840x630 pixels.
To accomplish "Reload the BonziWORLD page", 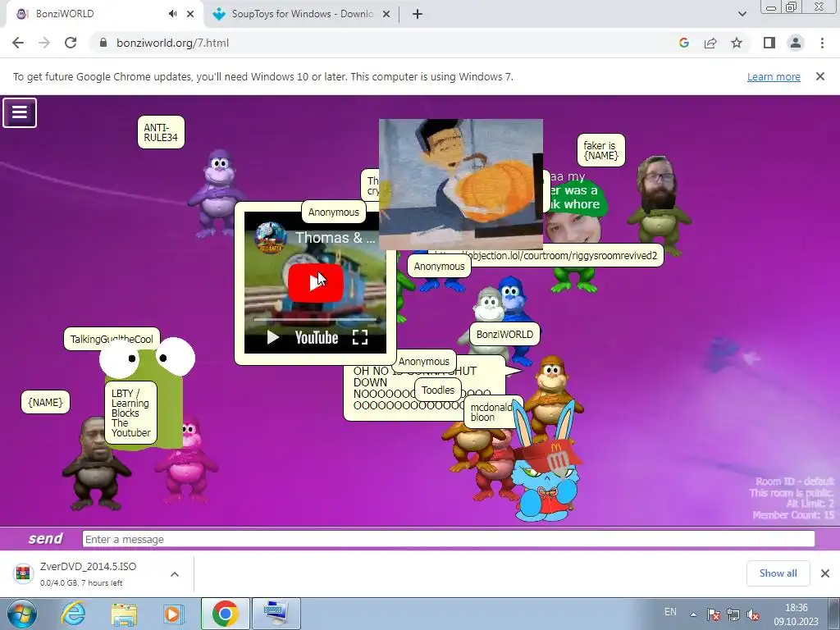I will [x=71, y=43].
